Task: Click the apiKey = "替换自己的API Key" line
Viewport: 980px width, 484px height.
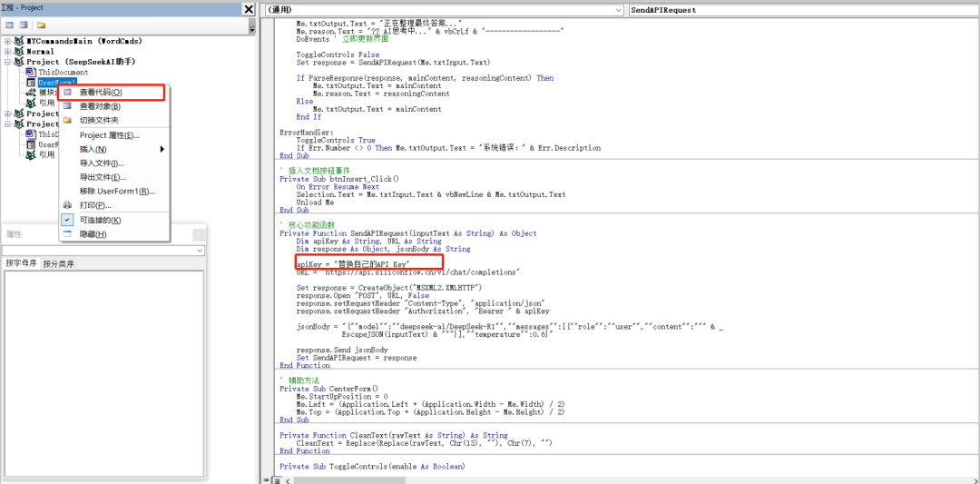Action: pos(353,264)
